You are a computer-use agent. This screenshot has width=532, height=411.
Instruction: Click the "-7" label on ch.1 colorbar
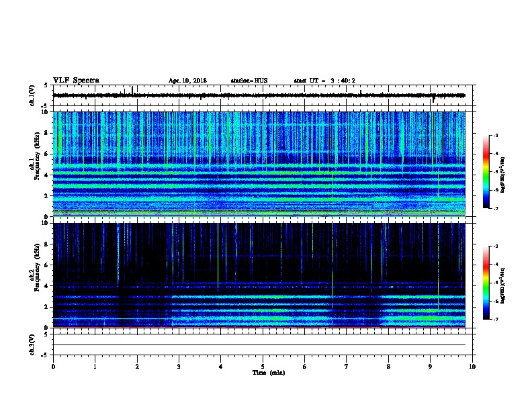495,208
